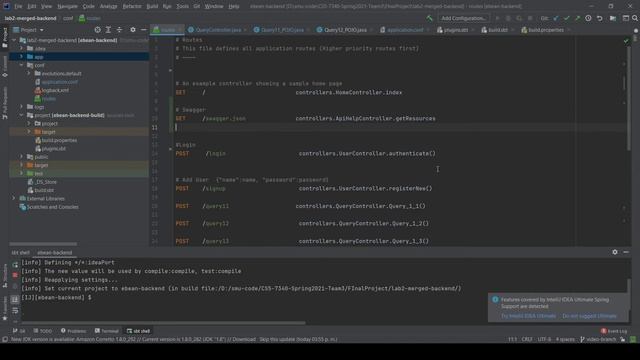This screenshot has width=640, height=360.
Task: Open the Problems tool window
Action: coord(73,331)
